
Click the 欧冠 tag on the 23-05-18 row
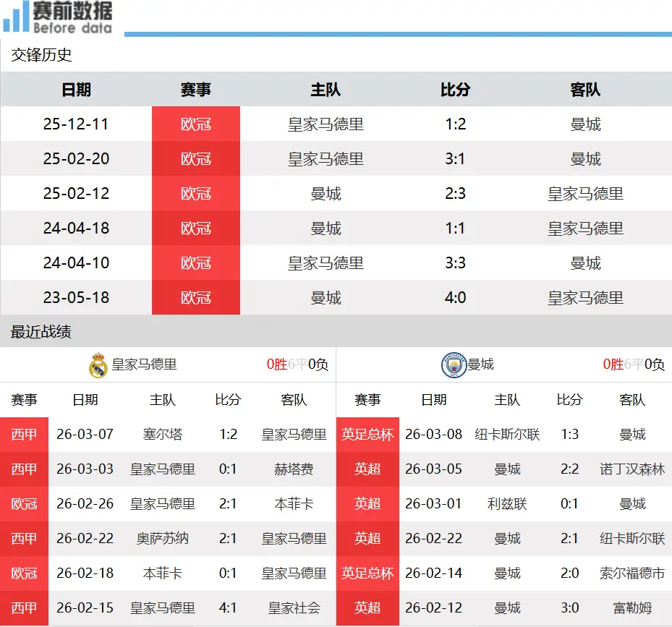tap(195, 298)
